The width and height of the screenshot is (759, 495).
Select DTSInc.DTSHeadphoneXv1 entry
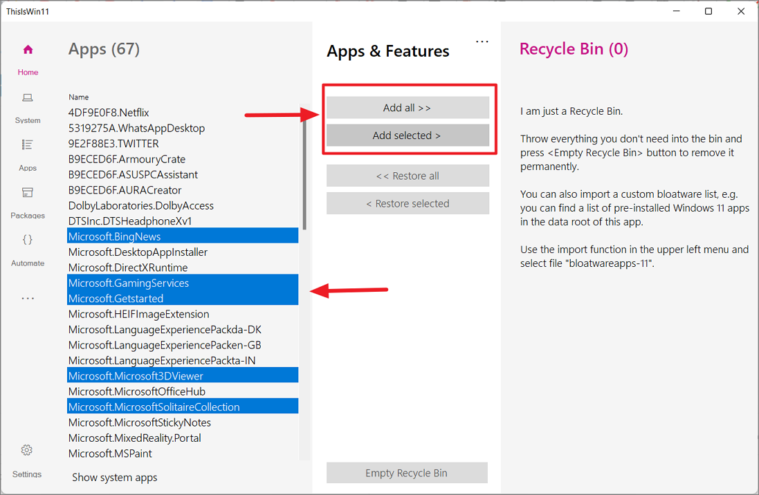(x=182, y=221)
